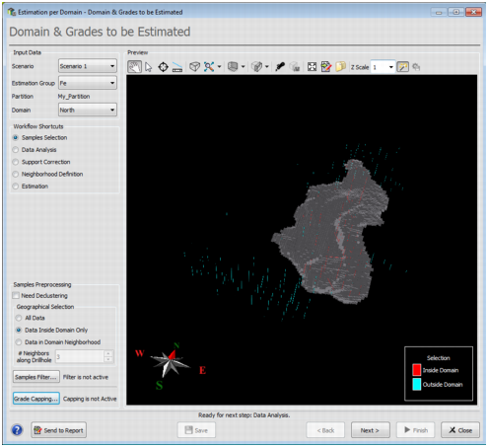Select Data in Domain Neighborhood option
The height and width of the screenshot is (448, 489).
pos(19,342)
